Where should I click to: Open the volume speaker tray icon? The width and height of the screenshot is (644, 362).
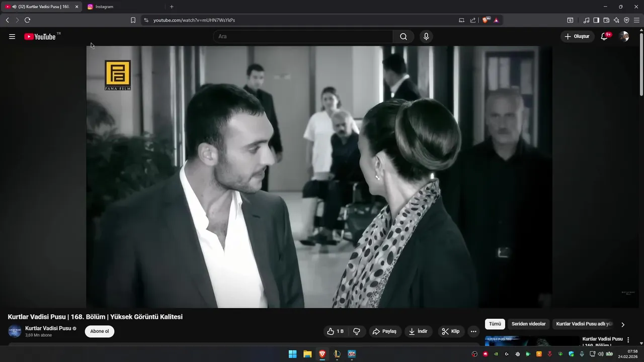tap(600, 354)
